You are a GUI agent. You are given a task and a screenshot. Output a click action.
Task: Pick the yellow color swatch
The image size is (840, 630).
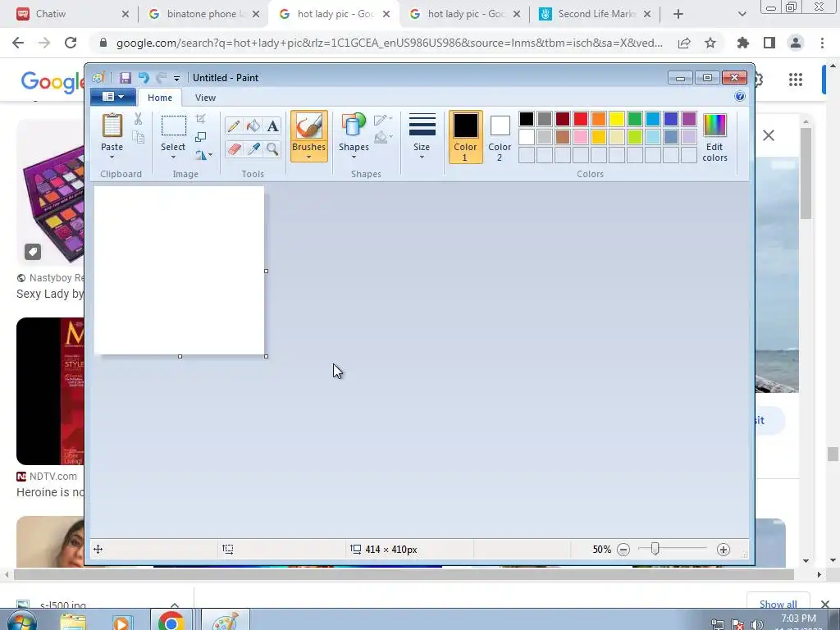click(616, 118)
